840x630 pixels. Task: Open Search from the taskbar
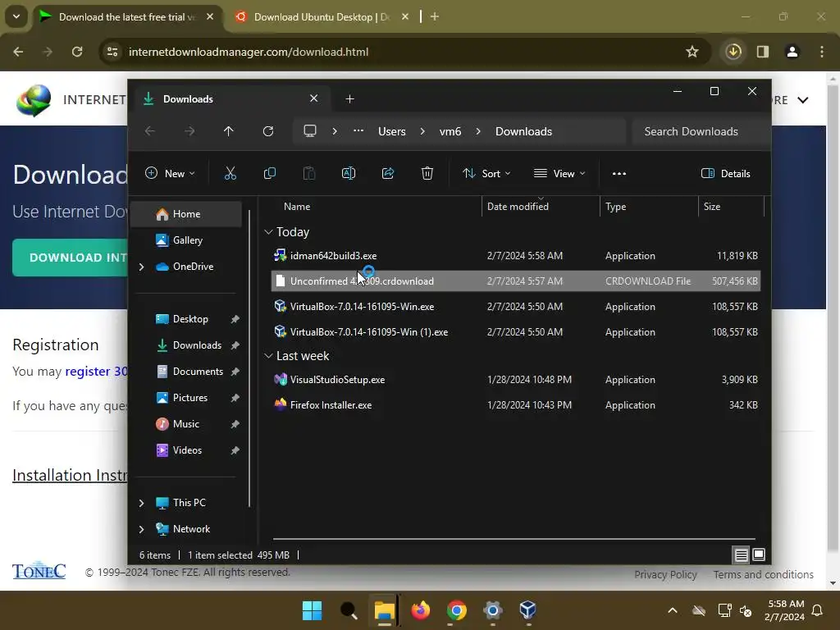coord(348,609)
